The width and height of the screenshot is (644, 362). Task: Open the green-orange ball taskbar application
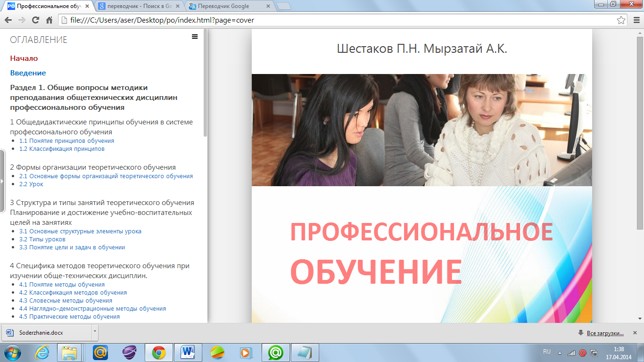coord(217,352)
